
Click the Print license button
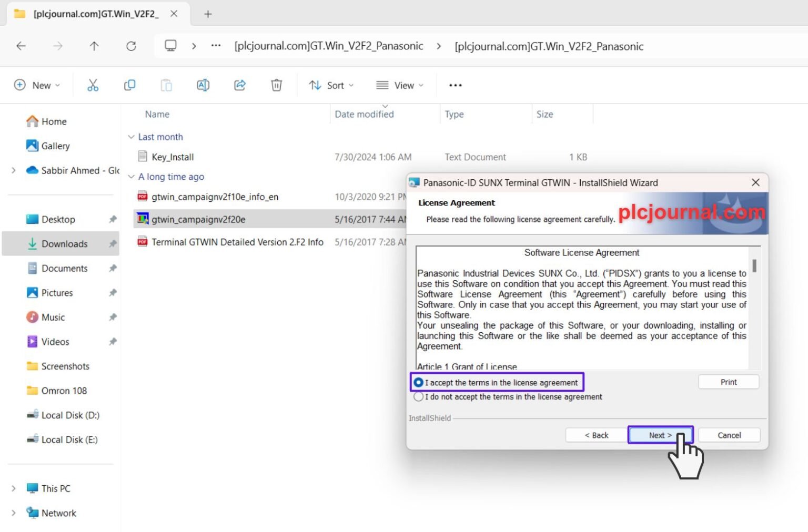[x=729, y=382]
